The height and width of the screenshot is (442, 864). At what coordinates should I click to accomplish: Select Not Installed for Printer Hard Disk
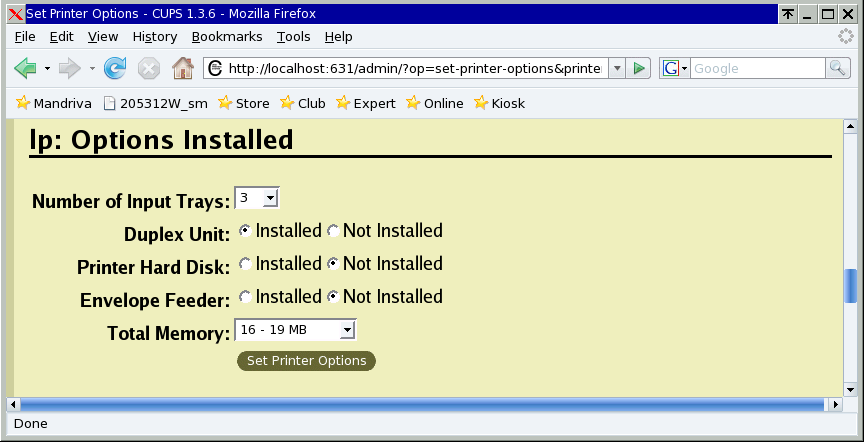[333, 264]
